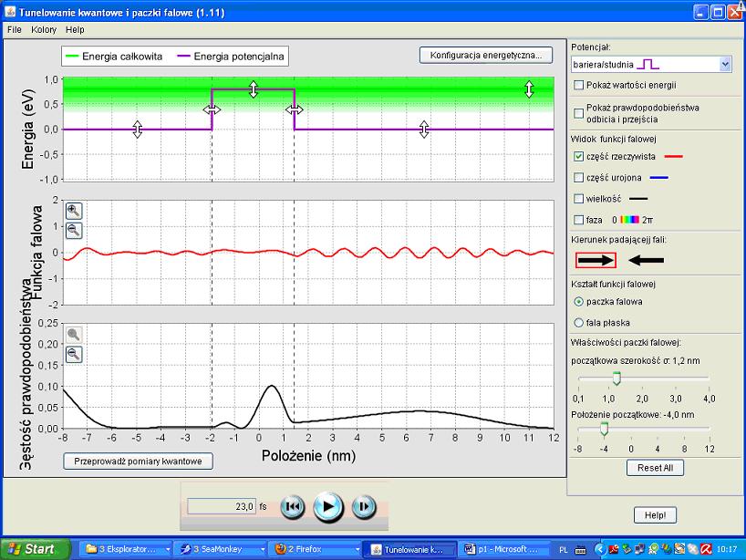Switch to the Microsoft Word taskbar item
This screenshot has width=746, height=560.
504,549
